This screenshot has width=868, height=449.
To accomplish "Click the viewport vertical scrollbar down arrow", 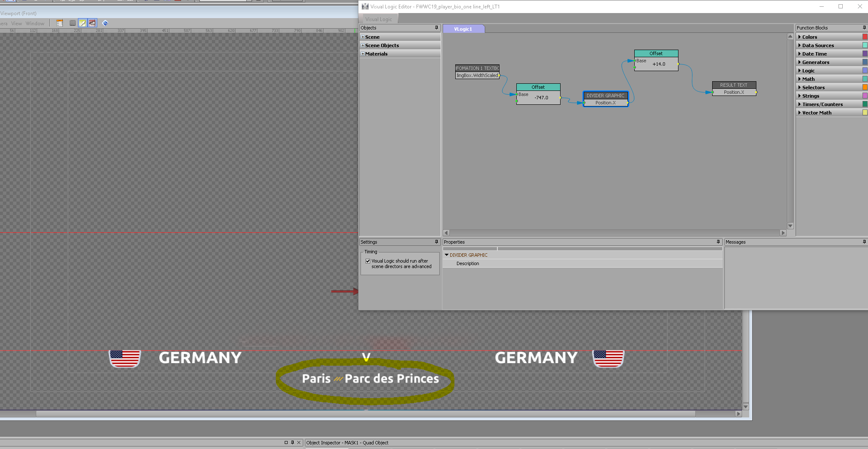I will (x=746, y=406).
